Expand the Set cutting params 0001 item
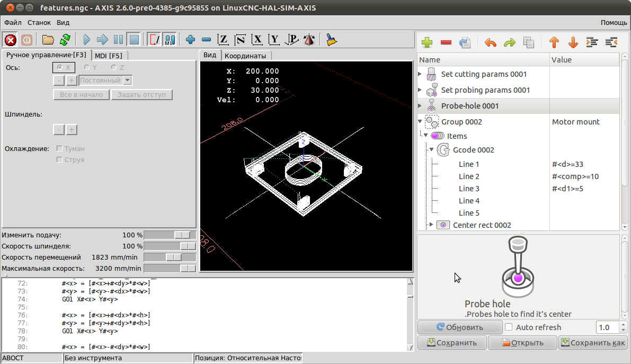Screen dimensions: 631x364 [x=421, y=74]
